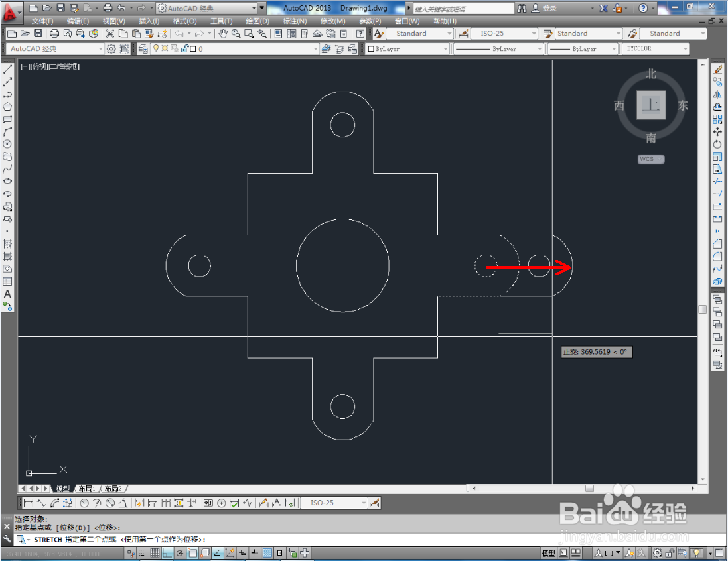728x561 pixels.
Task: Switch to the 布局2 layout tab
Action: tap(113, 489)
